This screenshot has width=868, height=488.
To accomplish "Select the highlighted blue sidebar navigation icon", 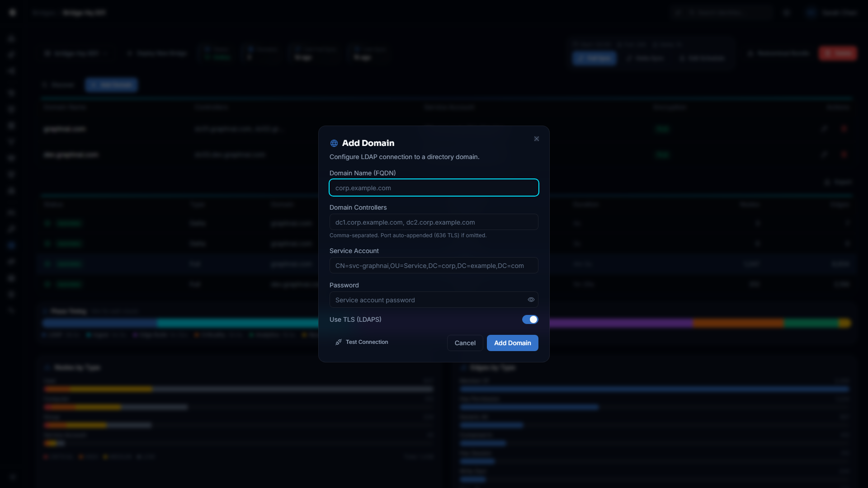I will 12,245.
